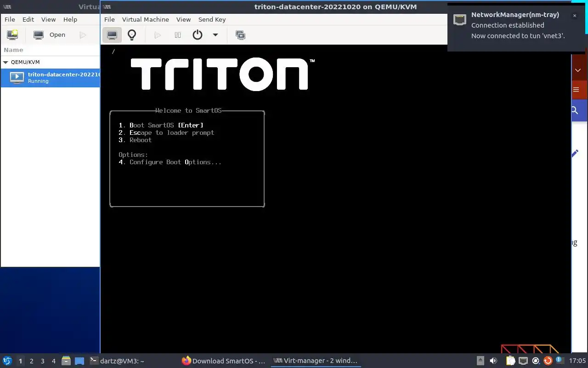The width and height of the screenshot is (588, 368).
Task: Click the NetworkManager notification ethernet icon
Action: pyautogui.click(x=460, y=19)
